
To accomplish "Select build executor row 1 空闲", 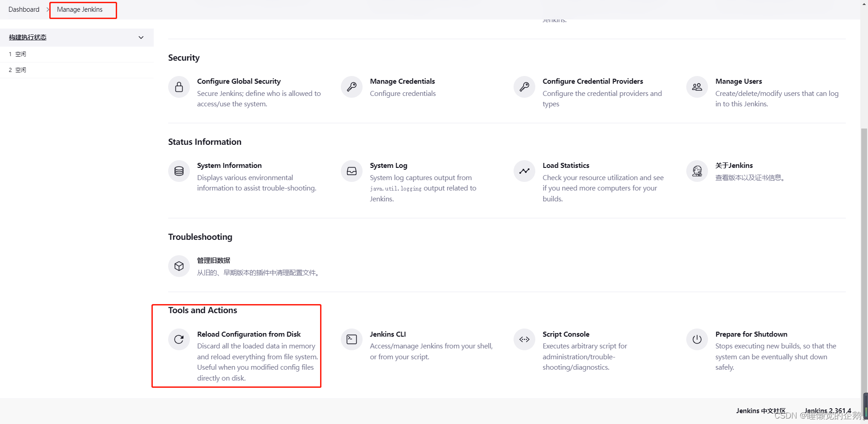I will click(77, 54).
